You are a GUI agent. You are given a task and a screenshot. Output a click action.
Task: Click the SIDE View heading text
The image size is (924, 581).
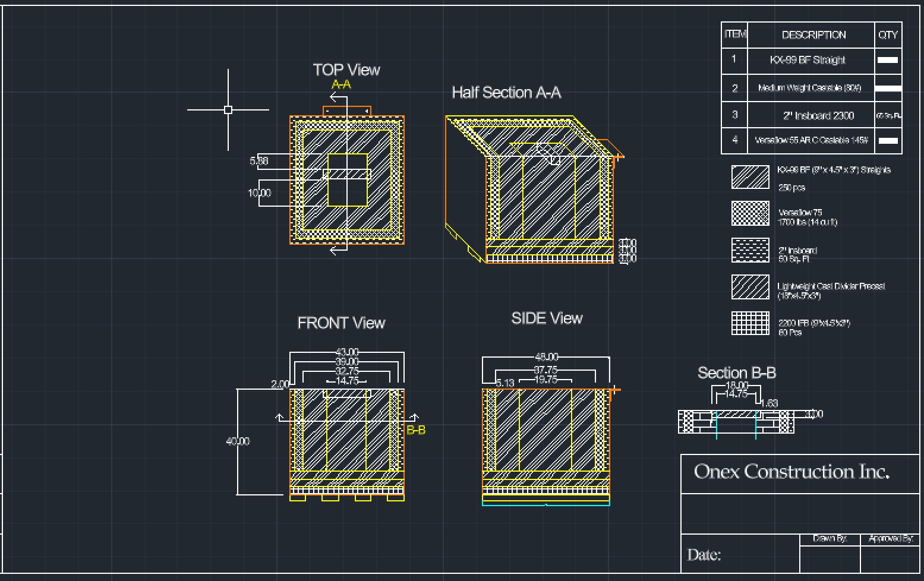547,318
